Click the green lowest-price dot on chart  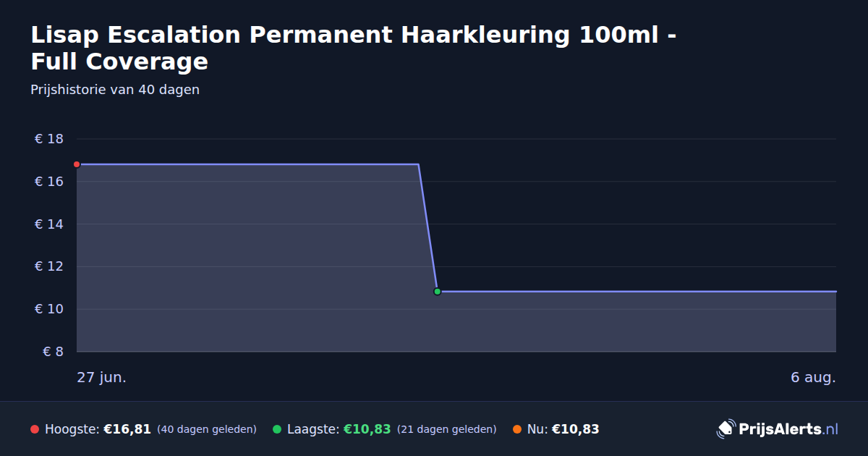click(x=437, y=292)
